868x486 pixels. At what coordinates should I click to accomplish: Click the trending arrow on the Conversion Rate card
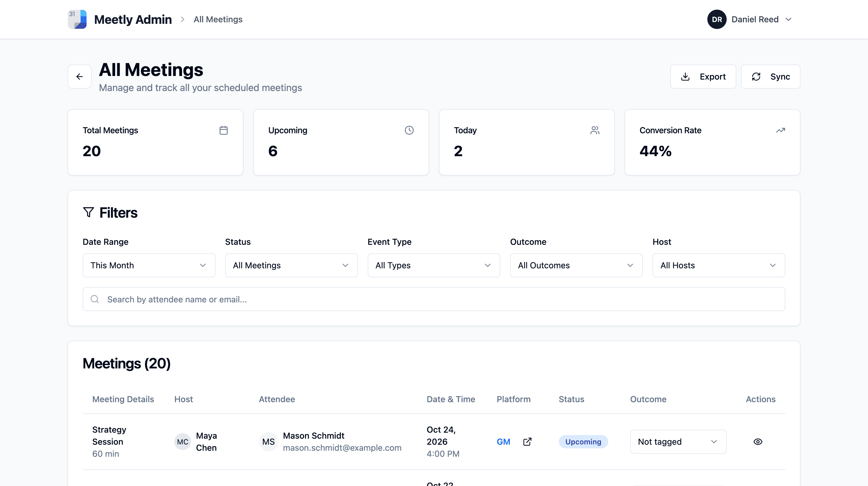(780, 130)
